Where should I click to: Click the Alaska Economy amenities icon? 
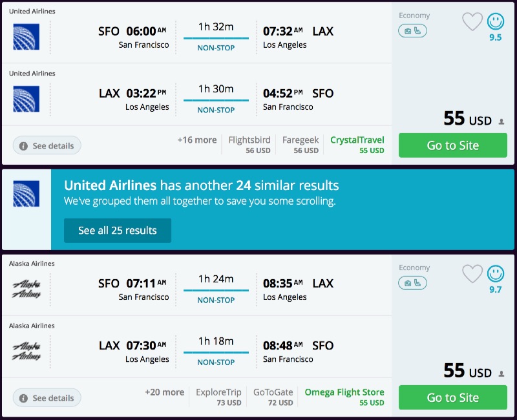pos(412,282)
